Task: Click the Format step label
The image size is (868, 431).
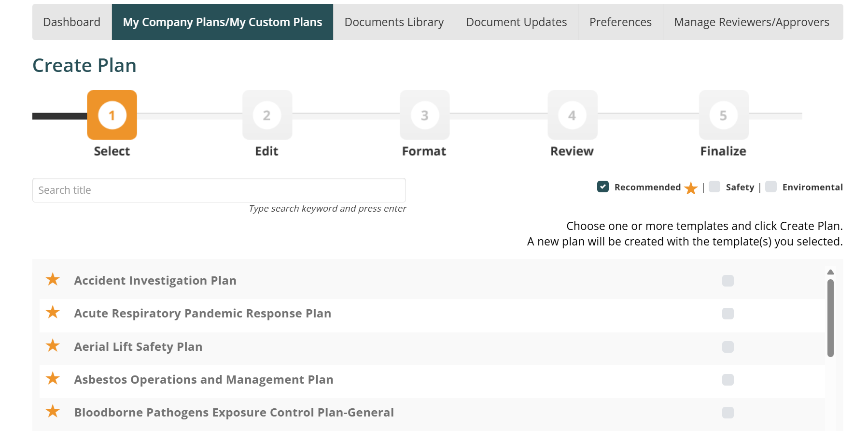Action: coord(424,151)
